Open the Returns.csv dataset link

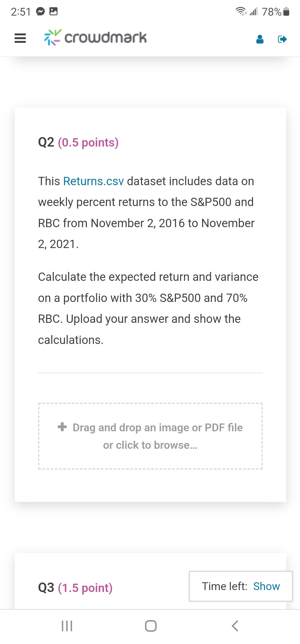point(93,181)
